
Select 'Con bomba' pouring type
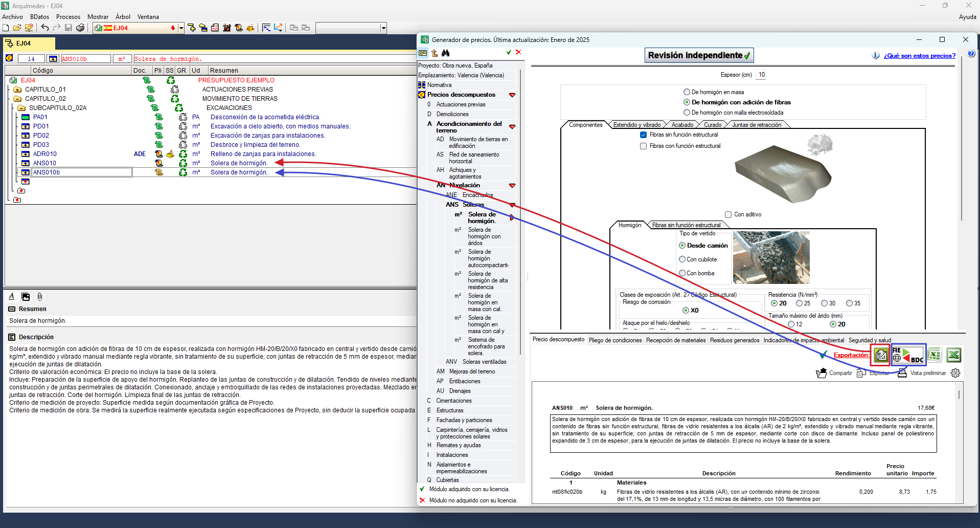point(682,273)
